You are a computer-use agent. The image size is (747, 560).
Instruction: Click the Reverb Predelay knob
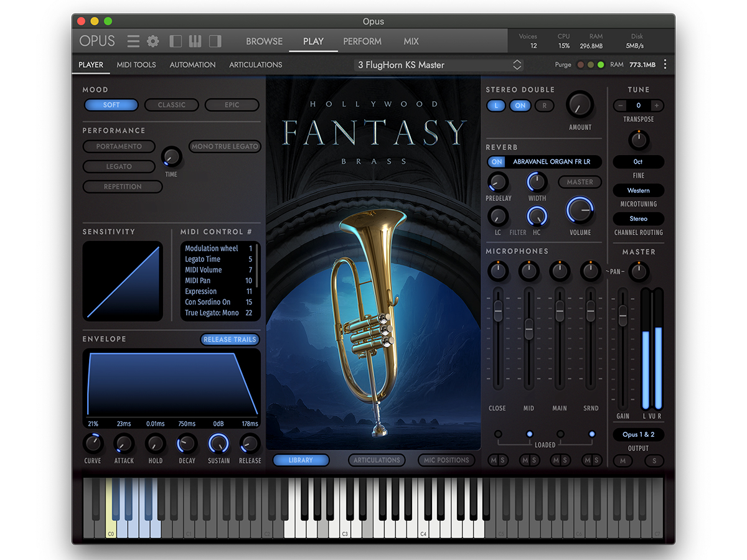[x=497, y=182]
